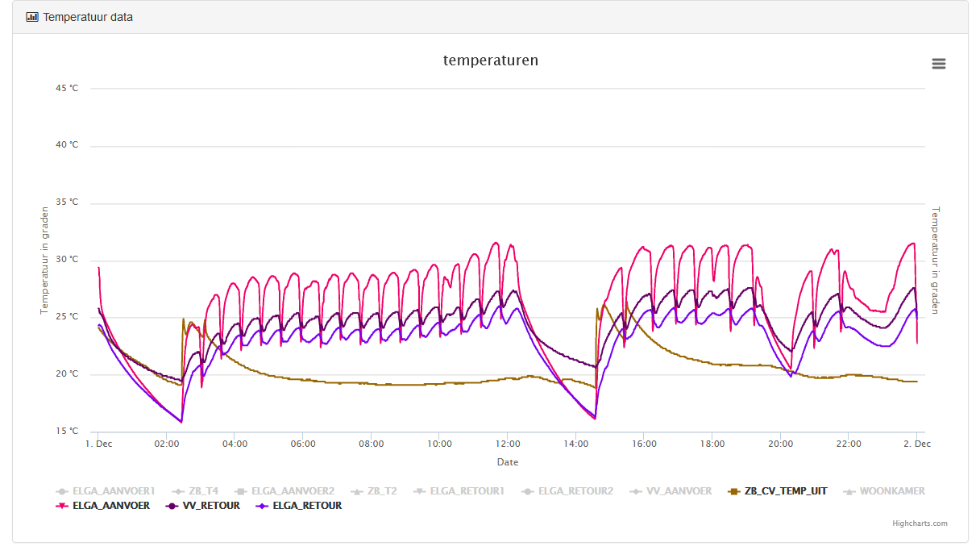Hide the ZB_CV_TEMP_UIT series label
This screenshot has width=980, height=559.
point(785,490)
